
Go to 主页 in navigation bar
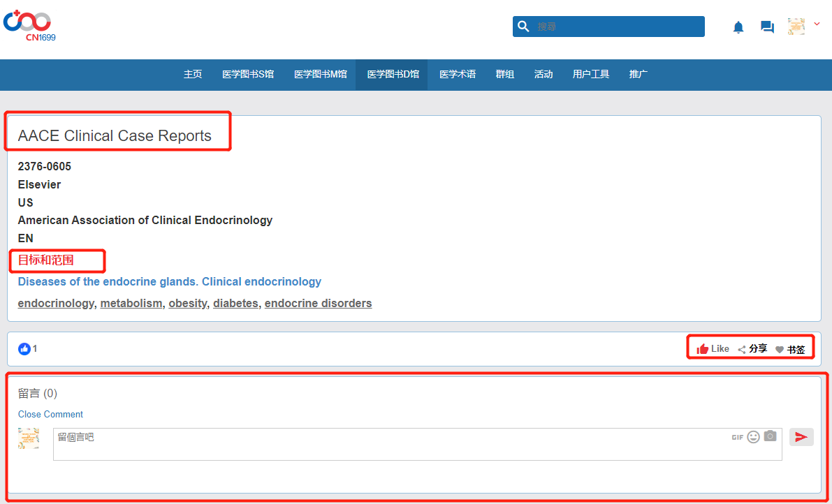pyautogui.click(x=193, y=74)
